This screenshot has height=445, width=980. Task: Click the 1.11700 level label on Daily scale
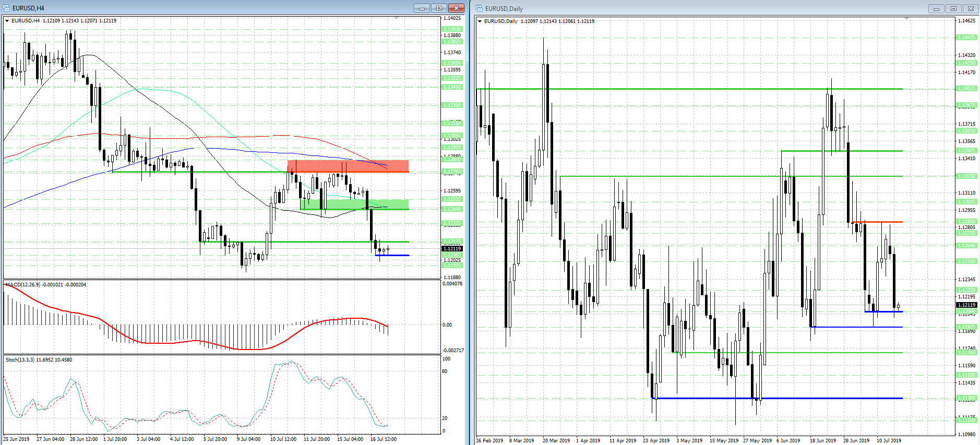[x=966, y=353]
